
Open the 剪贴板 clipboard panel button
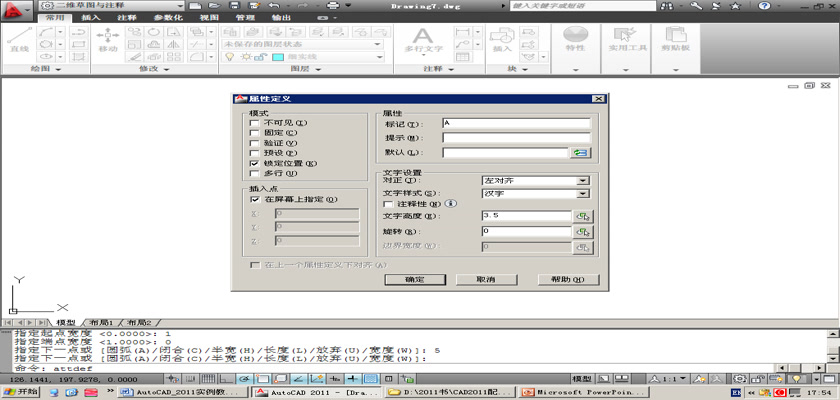point(676,41)
